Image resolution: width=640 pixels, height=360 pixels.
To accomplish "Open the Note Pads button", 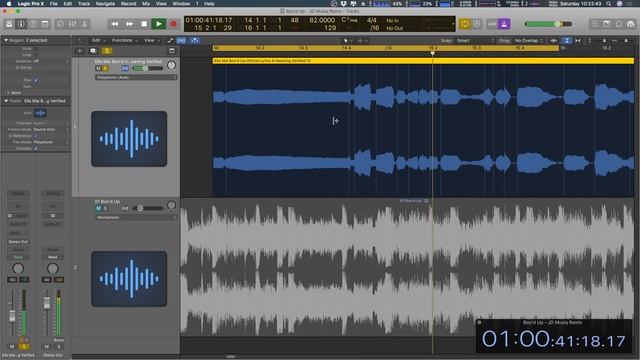I will coord(607,24).
